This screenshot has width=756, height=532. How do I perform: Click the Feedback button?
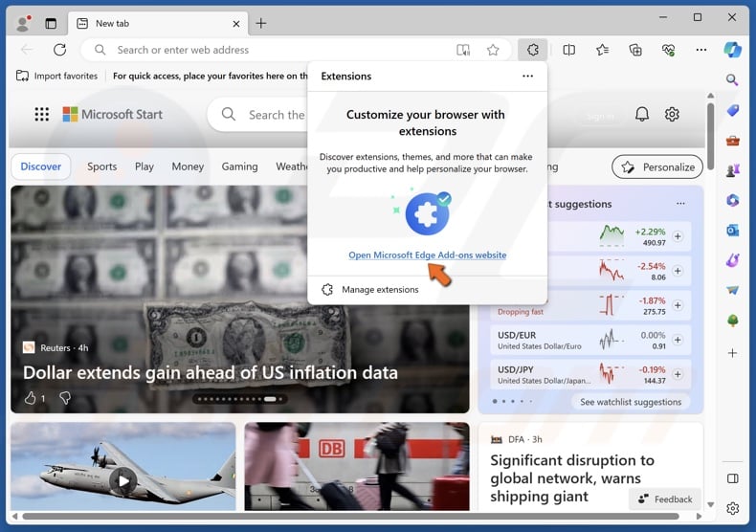point(665,499)
